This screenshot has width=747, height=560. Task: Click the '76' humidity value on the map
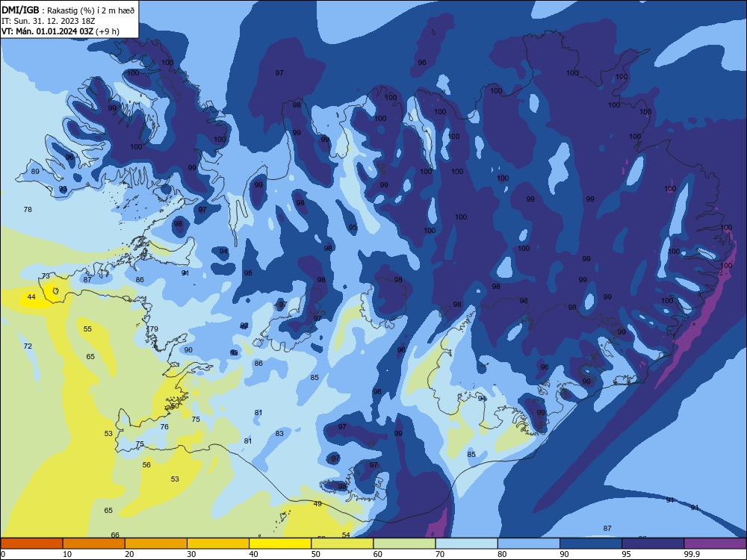pos(164,427)
